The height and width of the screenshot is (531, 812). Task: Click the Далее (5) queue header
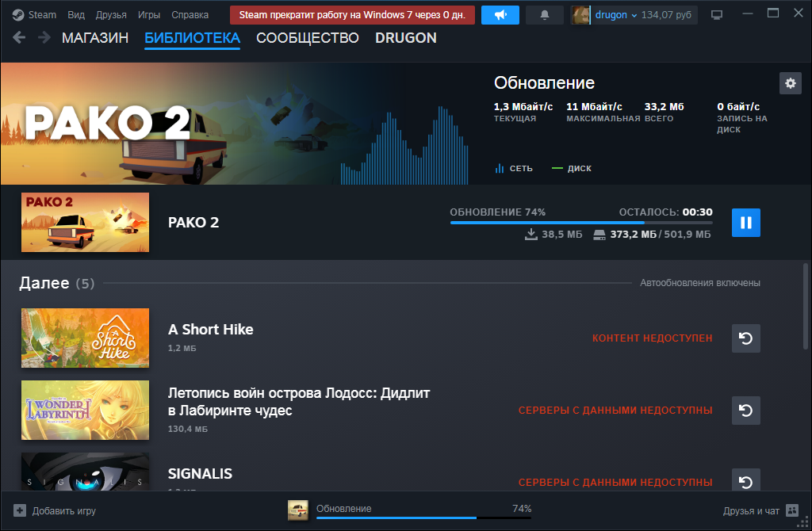(57, 283)
